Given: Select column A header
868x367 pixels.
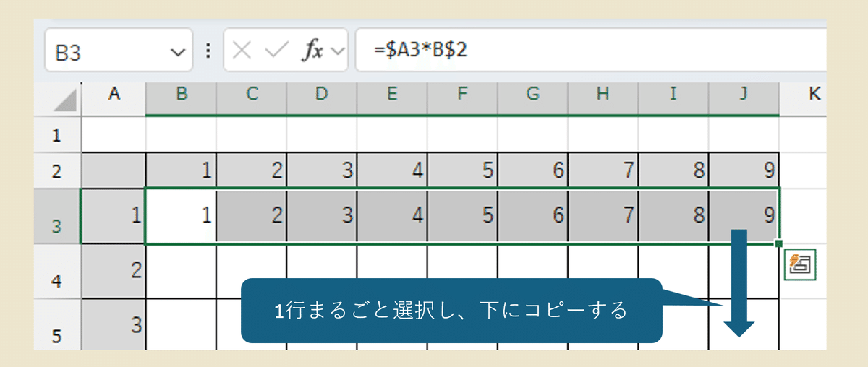Looking at the screenshot, I should click(x=114, y=98).
